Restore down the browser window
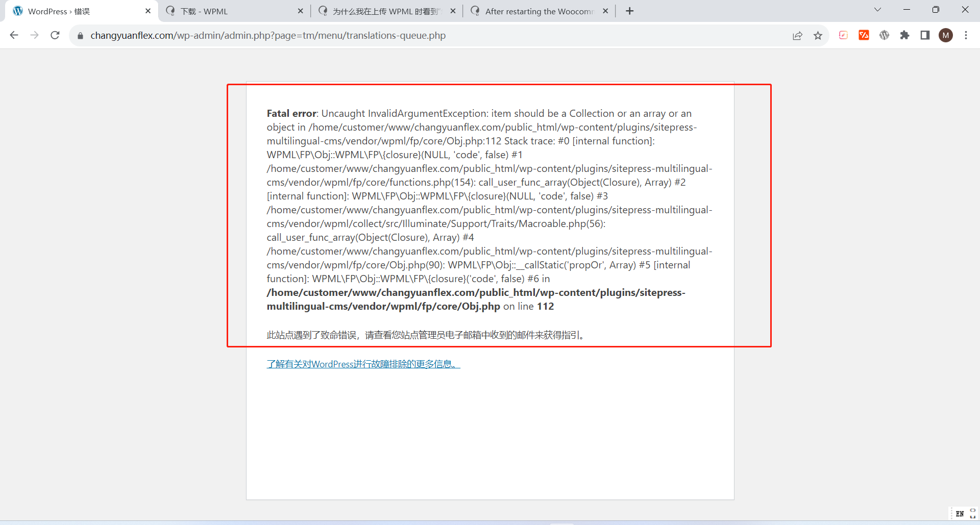The height and width of the screenshot is (525, 980). point(936,10)
